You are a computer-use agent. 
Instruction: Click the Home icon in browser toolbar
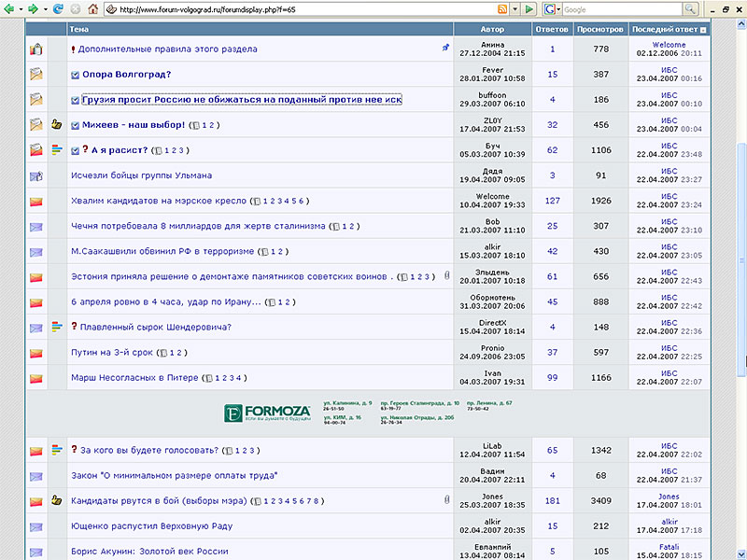pyautogui.click(x=92, y=8)
